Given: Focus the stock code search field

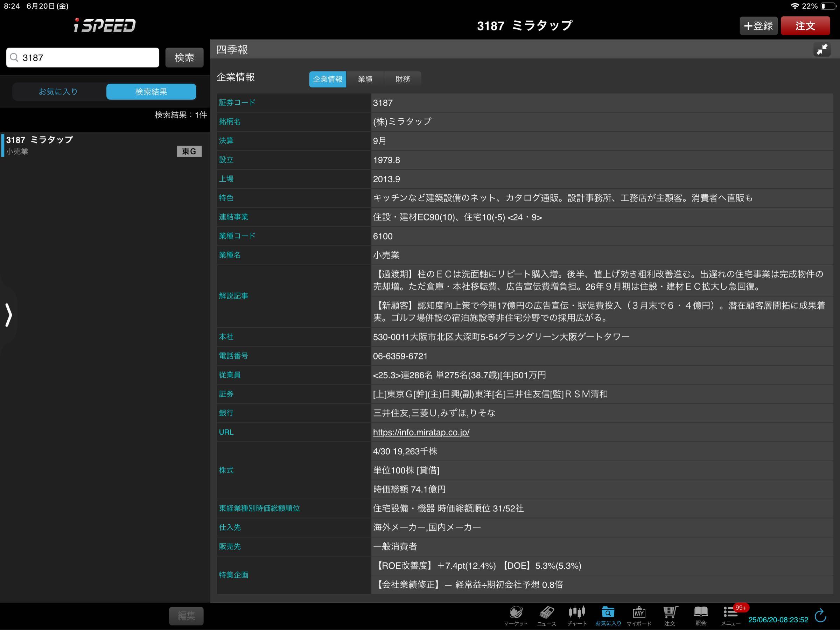Looking at the screenshot, I should pyautogui.click(x=83, y=57).
